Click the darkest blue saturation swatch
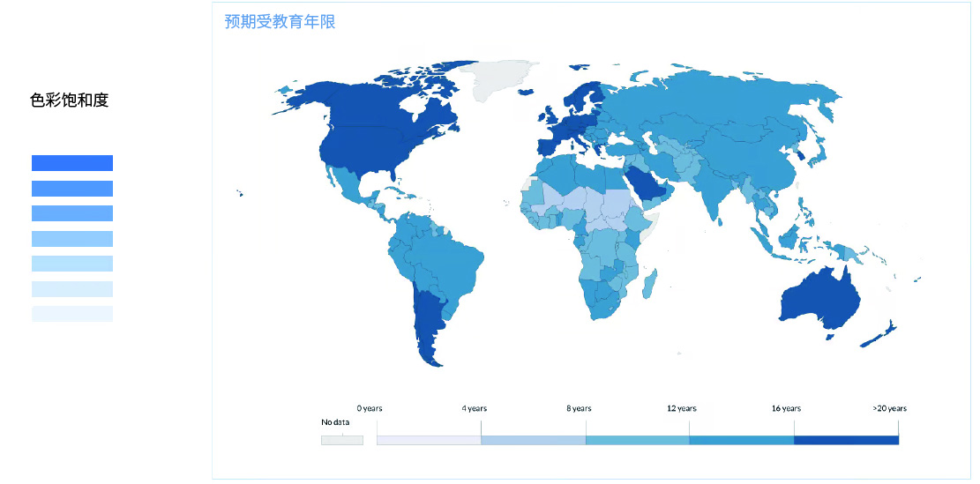 (x=72, y=163)
